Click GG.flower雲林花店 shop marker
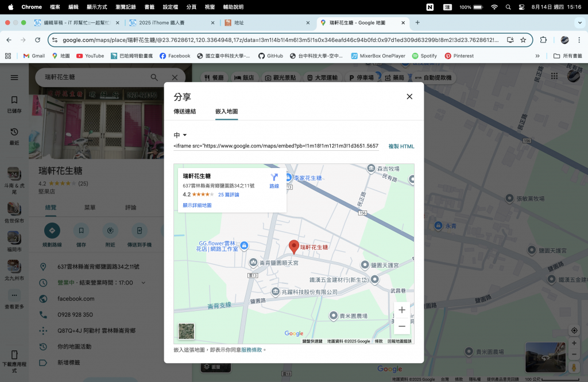 pos(244,245)
